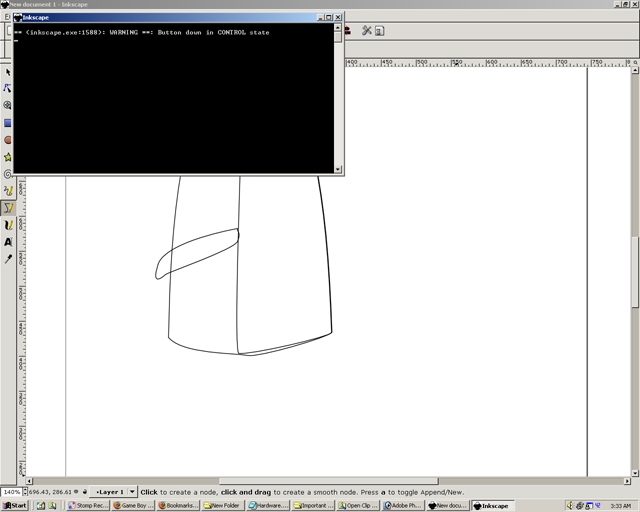Click the first quick launch icon
The image size is (640, 512).
(x=41, y=505)
